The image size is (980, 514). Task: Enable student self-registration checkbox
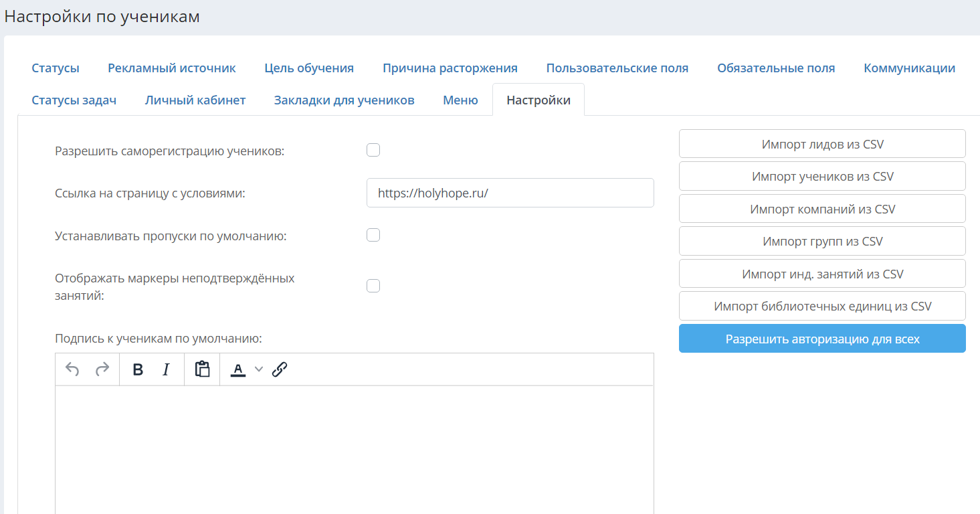[x=373, y=150]
